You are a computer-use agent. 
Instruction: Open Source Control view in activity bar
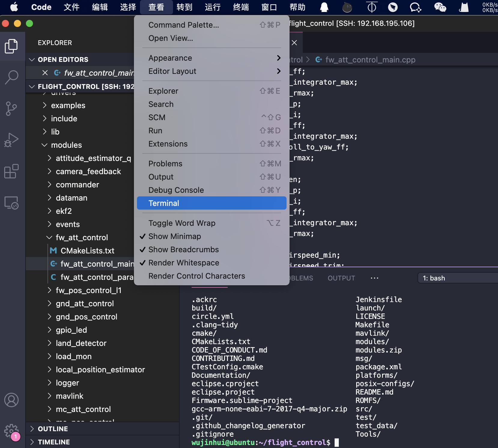(x=11, y=108)
